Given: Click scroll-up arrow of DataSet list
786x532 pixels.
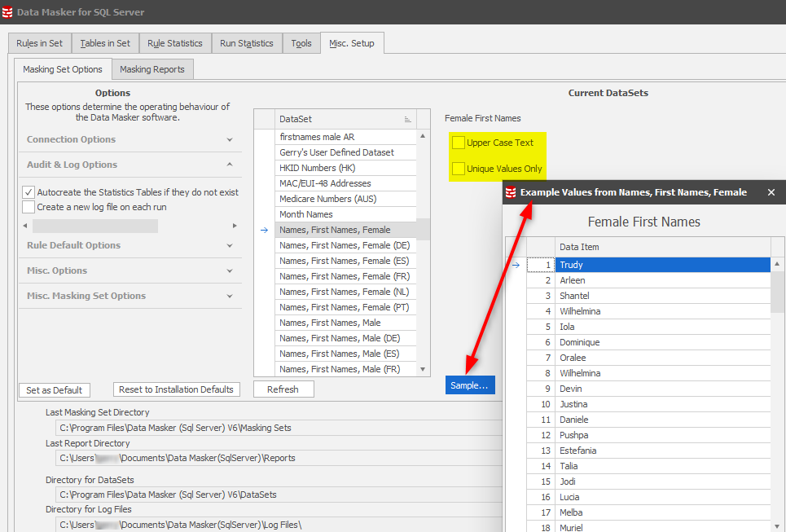Looking at the screenshot, I should pyautogui.click(x=422, y=136).
